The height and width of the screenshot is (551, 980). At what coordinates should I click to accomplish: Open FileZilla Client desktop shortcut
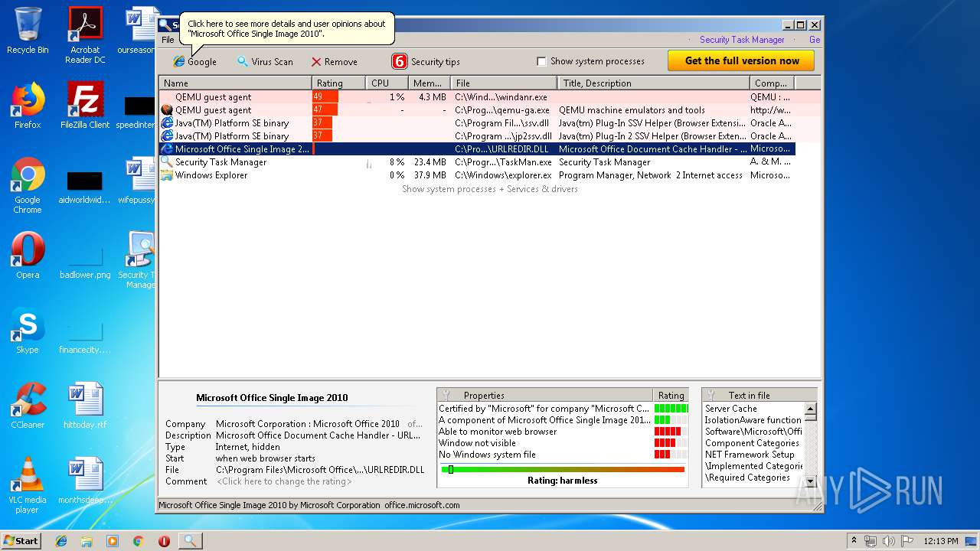pyautogui.click(x=85, y=106)
